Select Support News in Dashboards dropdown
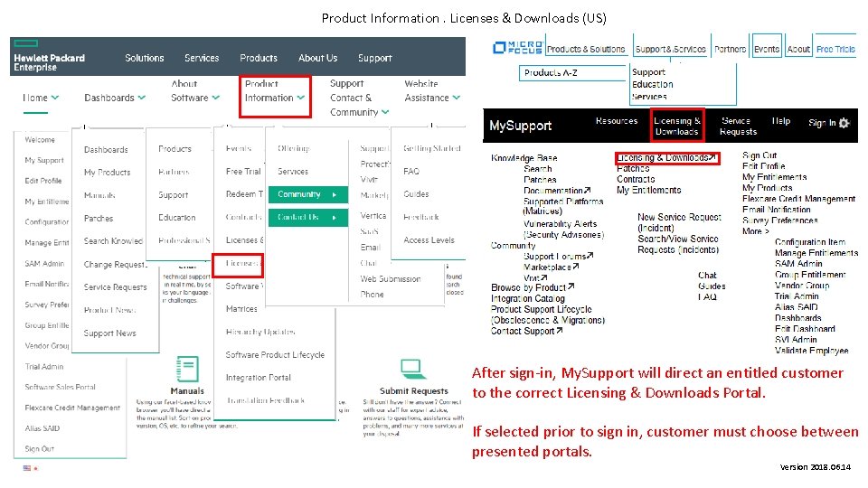This screenshot has width=868, height=488. click(109, 333)
